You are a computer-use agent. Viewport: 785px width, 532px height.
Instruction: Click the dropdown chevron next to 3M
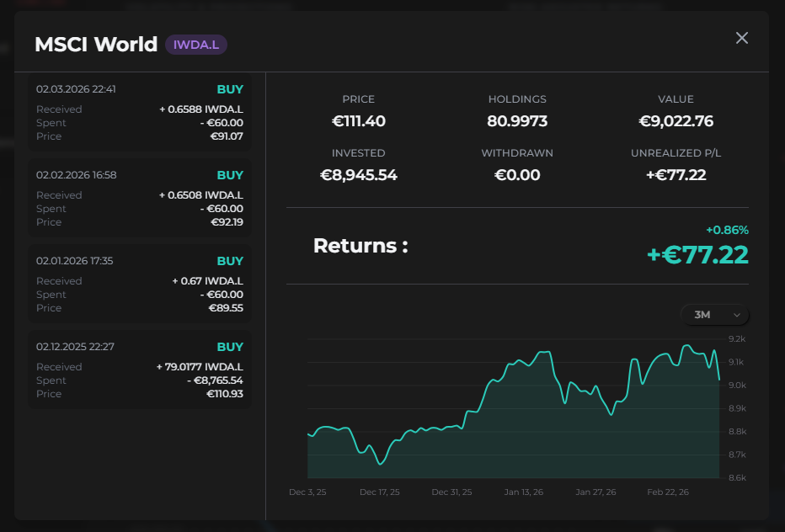tap(739, 314)
